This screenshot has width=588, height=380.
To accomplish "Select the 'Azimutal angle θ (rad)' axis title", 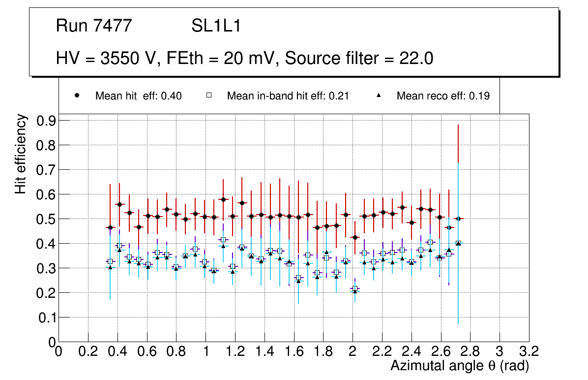I will tap(459, 366).
